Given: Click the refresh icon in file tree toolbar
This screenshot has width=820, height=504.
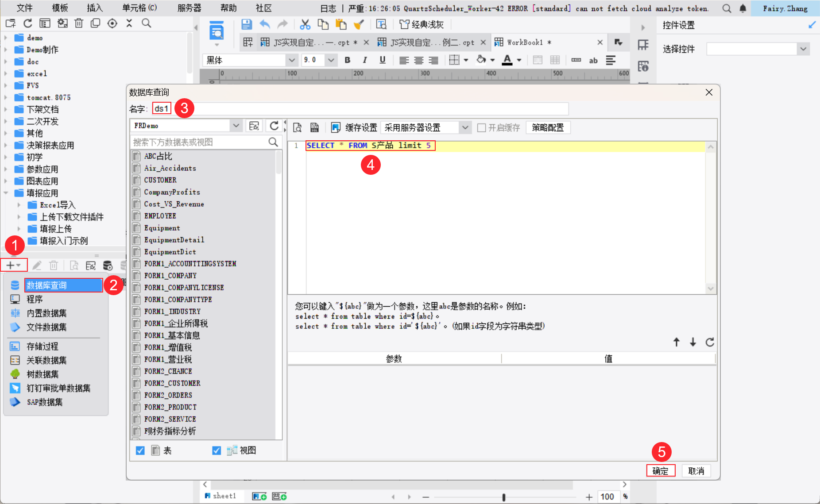Looking at the screenshot, I should click(28, 23).
